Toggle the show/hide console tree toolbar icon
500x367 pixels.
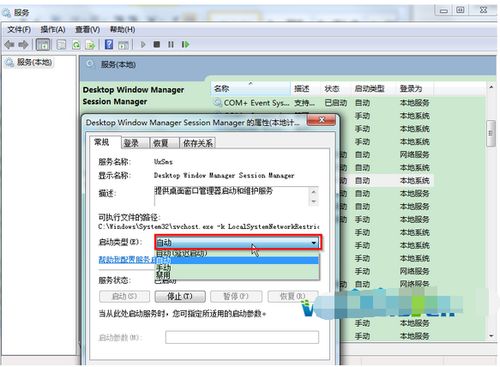click(43, 44)
